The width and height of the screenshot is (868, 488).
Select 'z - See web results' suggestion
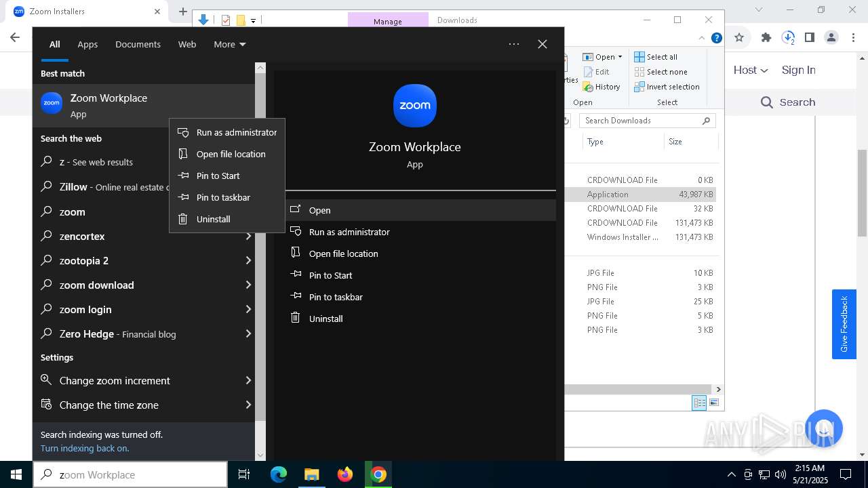pos(144,162)
